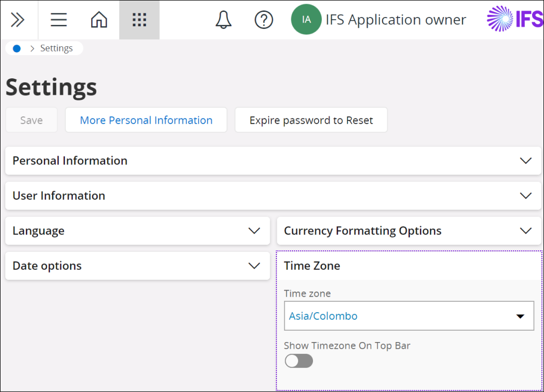
Task: Enable Show Timezone On Top Bar
Action: click(x=299, y=361)
